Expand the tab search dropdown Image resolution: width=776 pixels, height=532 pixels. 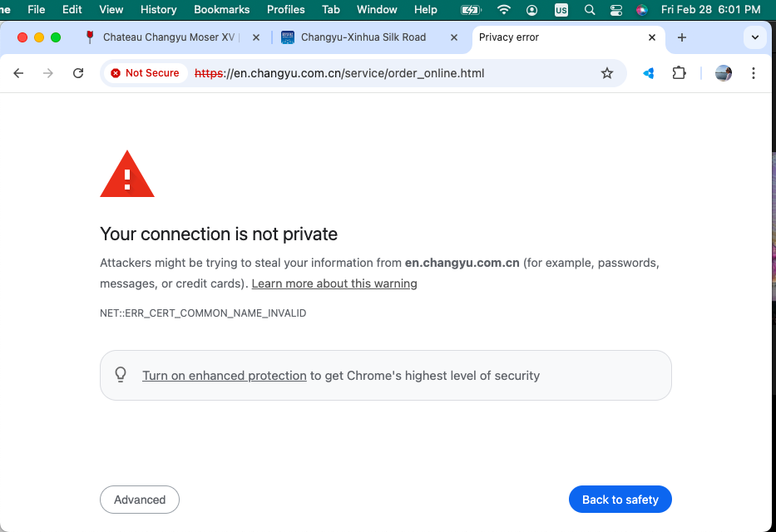point(755,37)
